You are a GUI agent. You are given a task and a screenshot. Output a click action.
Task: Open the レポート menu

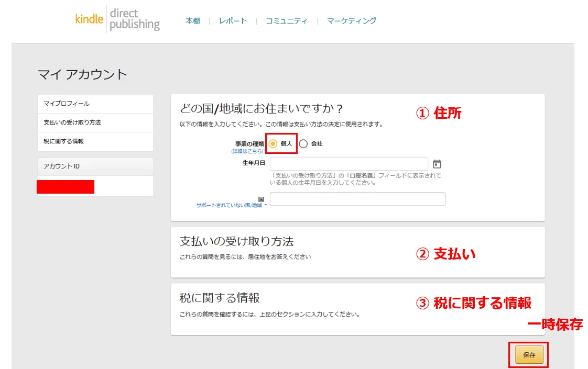point(233,20)
